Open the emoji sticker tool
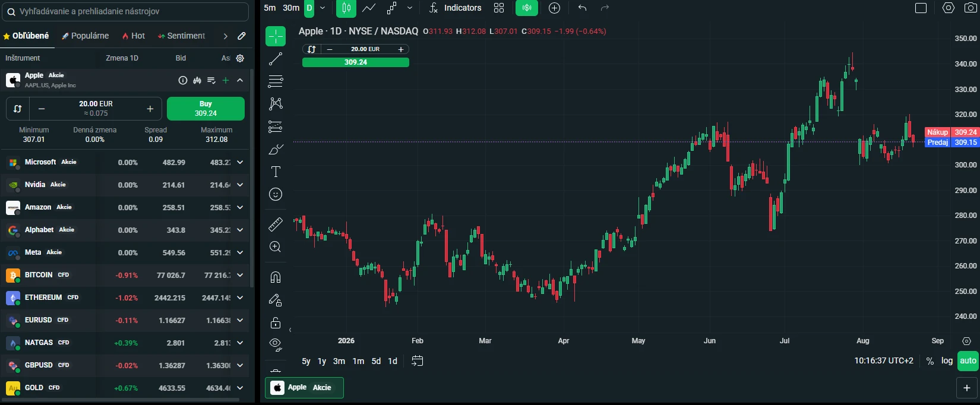Image resolution: width=980 pixels, height=405 pixels. coord(276,194)
